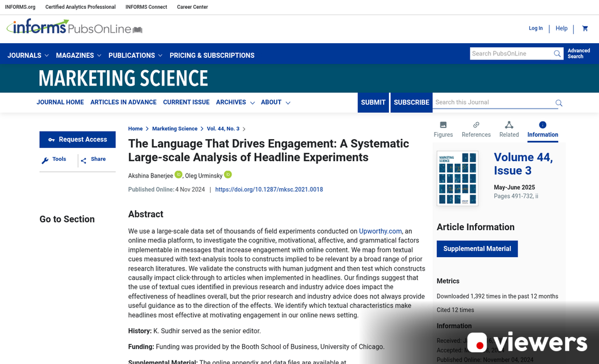Open the ABOUT dropdown
The image size is (599, 364).
(x=271, y=102)
